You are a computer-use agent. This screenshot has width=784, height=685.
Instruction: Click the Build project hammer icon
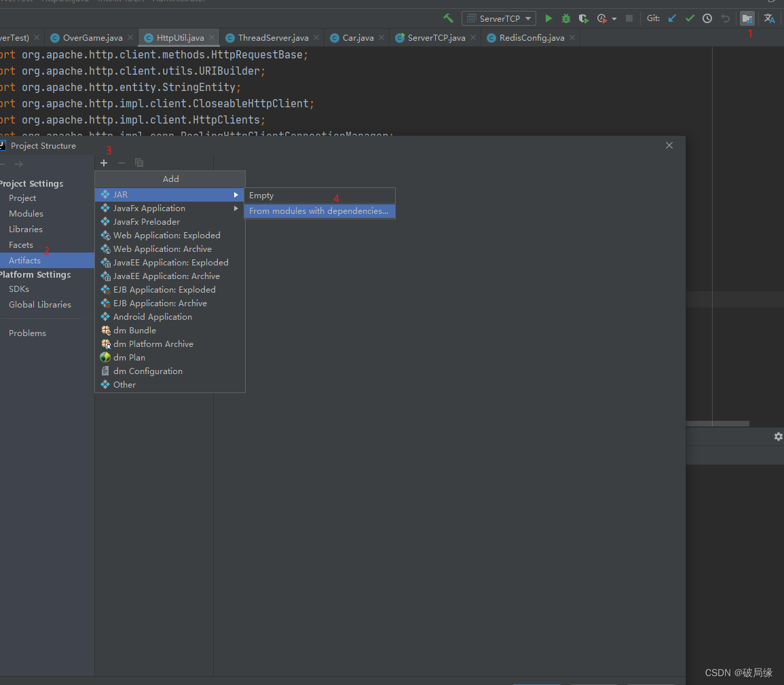pos(448,18)
